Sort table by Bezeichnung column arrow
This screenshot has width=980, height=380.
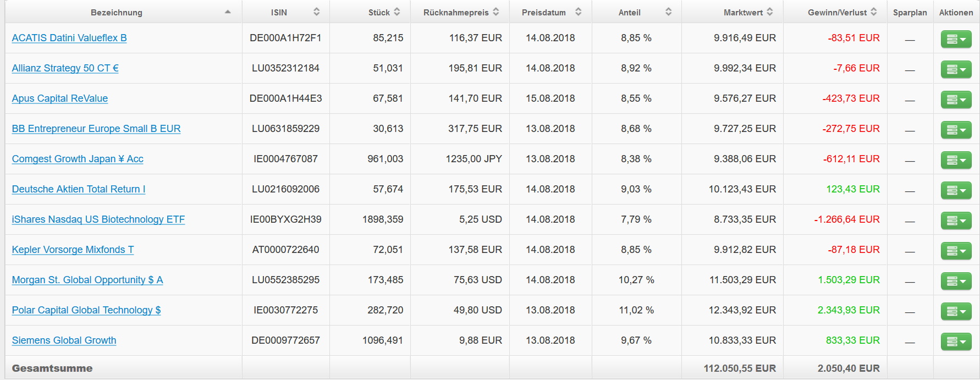[228, 12]
